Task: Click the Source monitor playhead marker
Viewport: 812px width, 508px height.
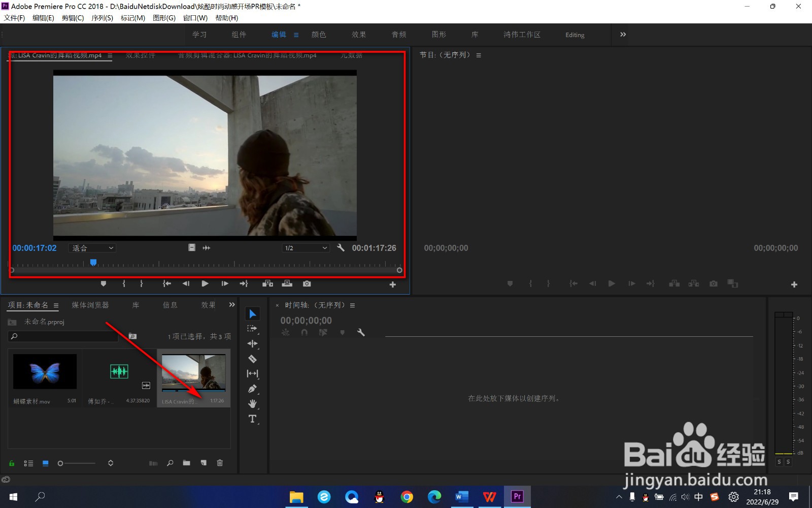Action: click(93, 263)
